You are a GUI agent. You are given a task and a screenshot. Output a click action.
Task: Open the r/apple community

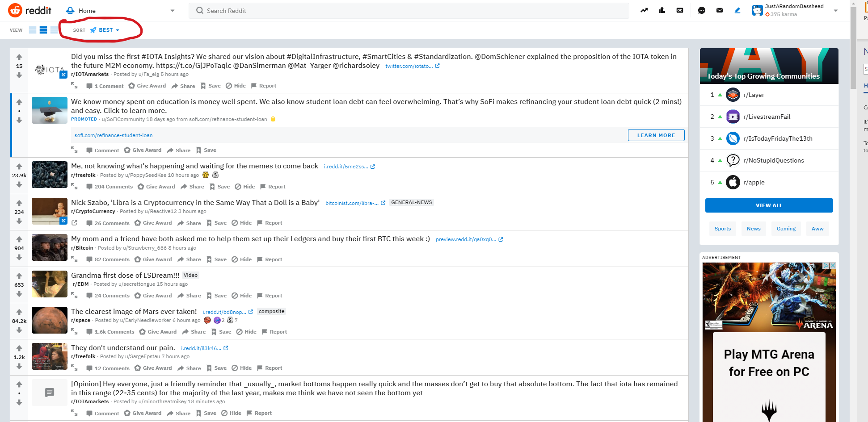click(754, 182)
